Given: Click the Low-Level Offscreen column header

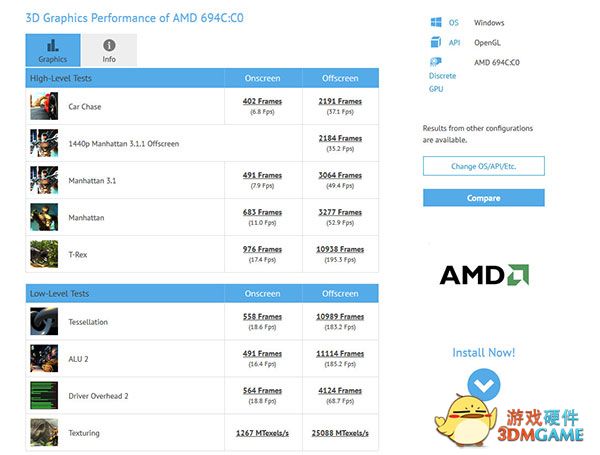Looking at the screenshot, I should [340, 294].
